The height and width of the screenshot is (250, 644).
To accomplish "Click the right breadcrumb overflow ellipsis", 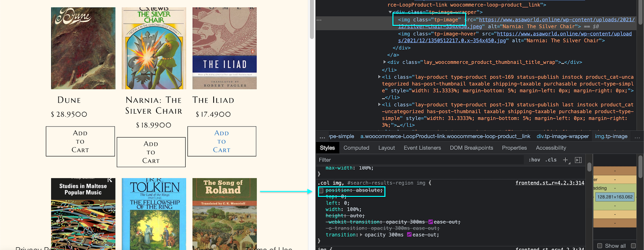I will pyautogui.click(x=637, y=137).
